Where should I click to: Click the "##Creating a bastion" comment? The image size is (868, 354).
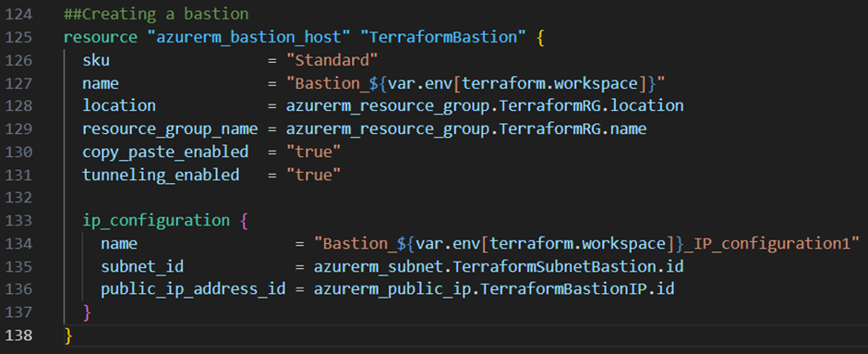156,14
